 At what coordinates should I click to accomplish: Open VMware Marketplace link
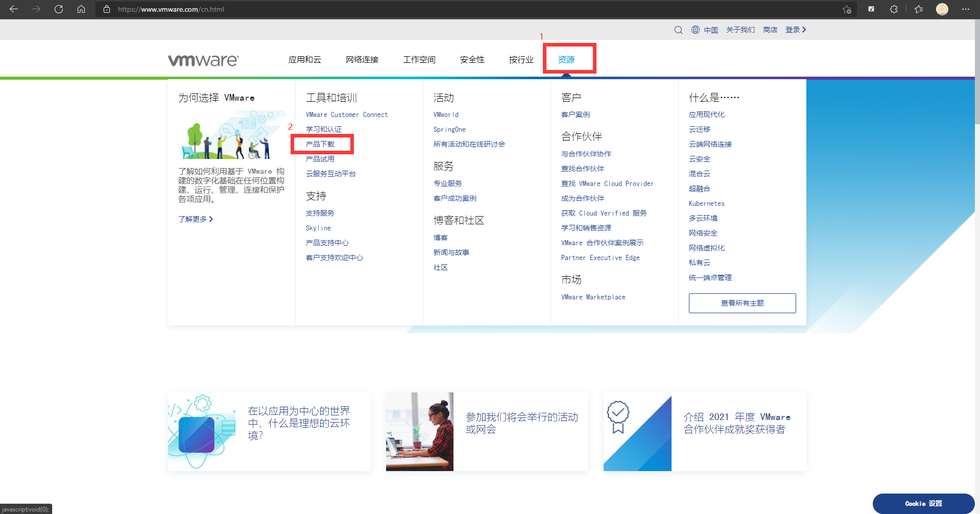(x=593, y=297)
